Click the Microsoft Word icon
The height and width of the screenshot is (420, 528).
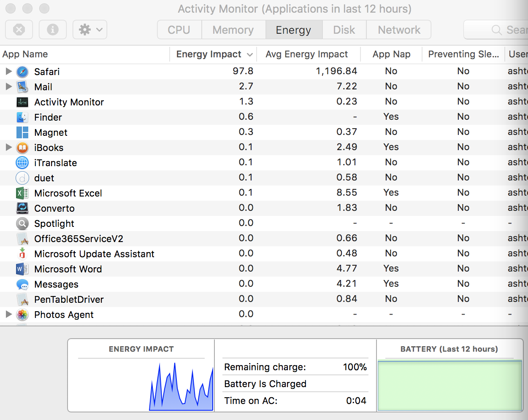[x=22, y=269]
